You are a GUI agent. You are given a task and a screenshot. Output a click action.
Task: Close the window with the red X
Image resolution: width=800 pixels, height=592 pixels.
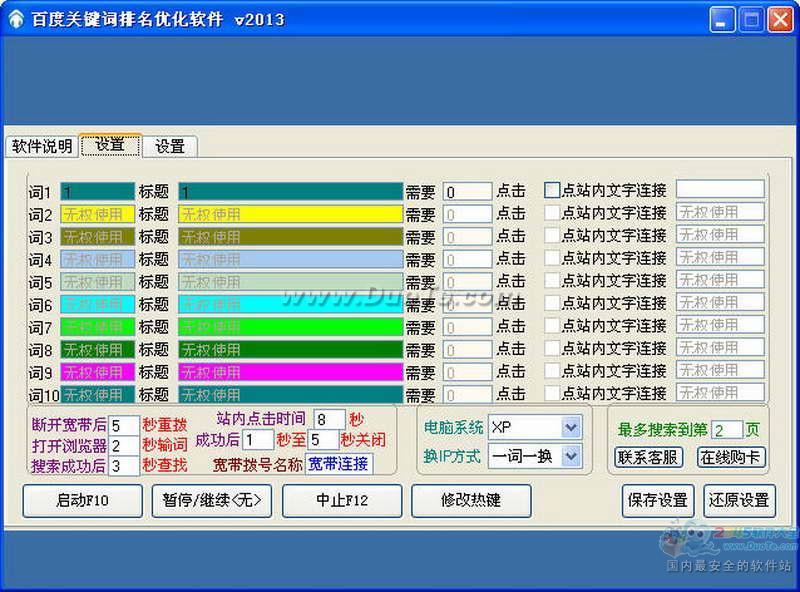pyautogui.click(x=781, y=20)
